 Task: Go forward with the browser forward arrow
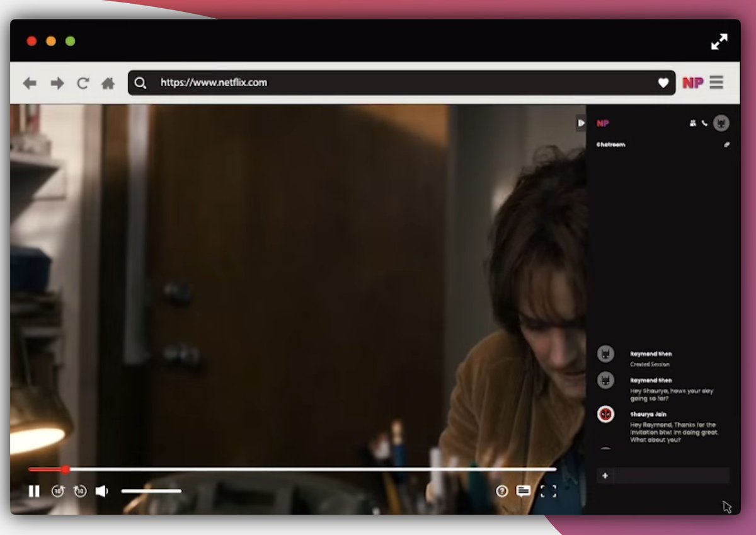[57, 83]
